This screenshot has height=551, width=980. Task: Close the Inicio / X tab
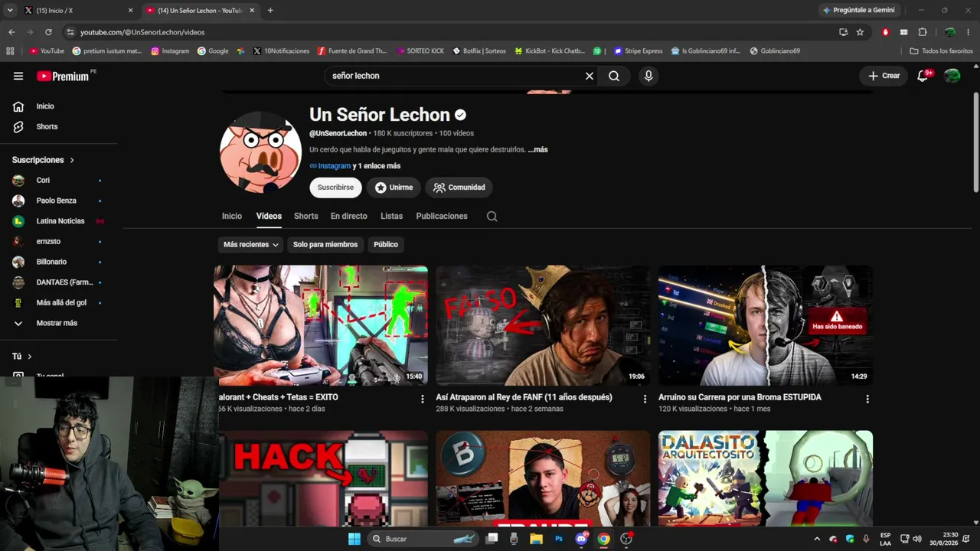point(130,11)
